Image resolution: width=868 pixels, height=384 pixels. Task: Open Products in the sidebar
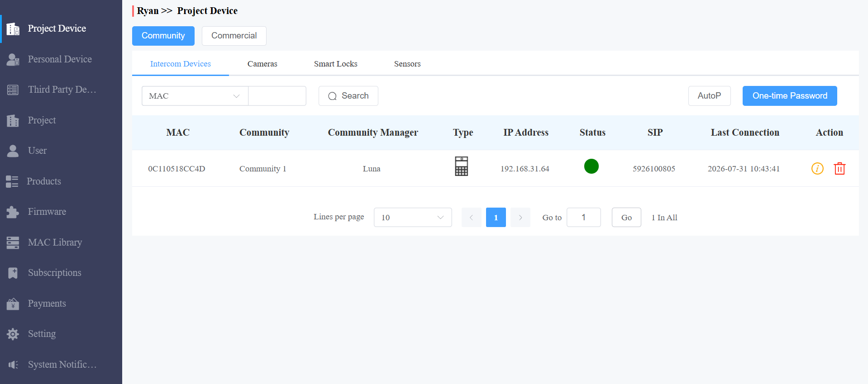pyautogui.click(x=61, y=181)
